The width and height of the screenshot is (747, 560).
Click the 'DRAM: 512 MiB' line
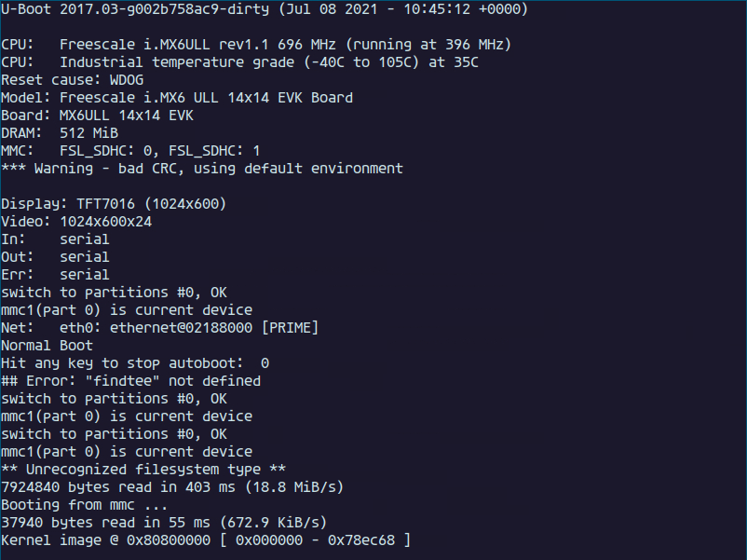pos(60,133)
